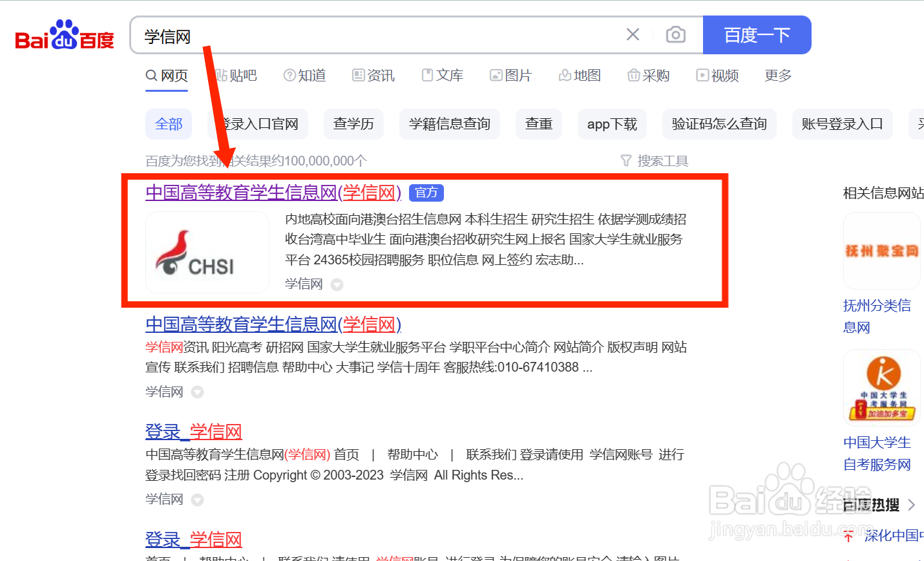Select the app下载 suggestion chip
The image size is (924, 561).
[x=612, y=124]
